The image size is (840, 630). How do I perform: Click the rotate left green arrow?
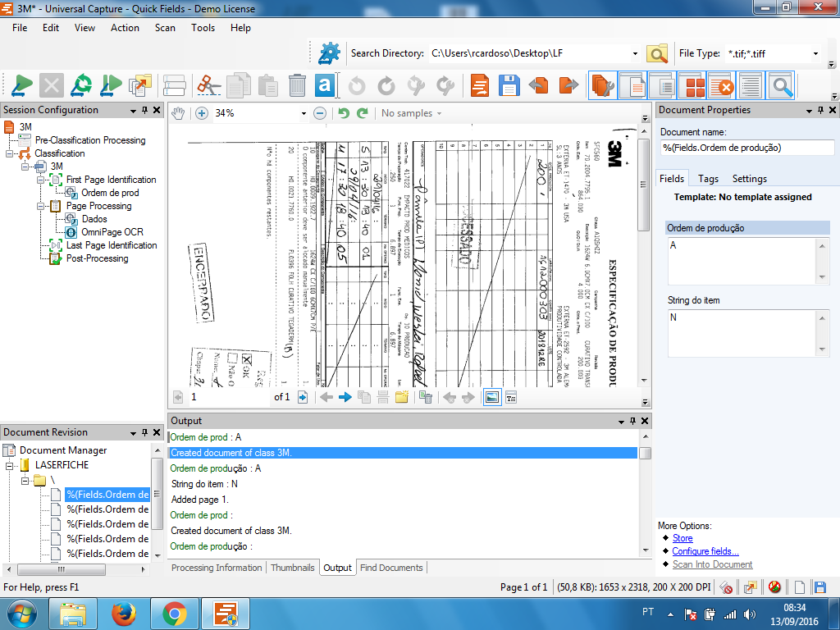pos(344,113)
